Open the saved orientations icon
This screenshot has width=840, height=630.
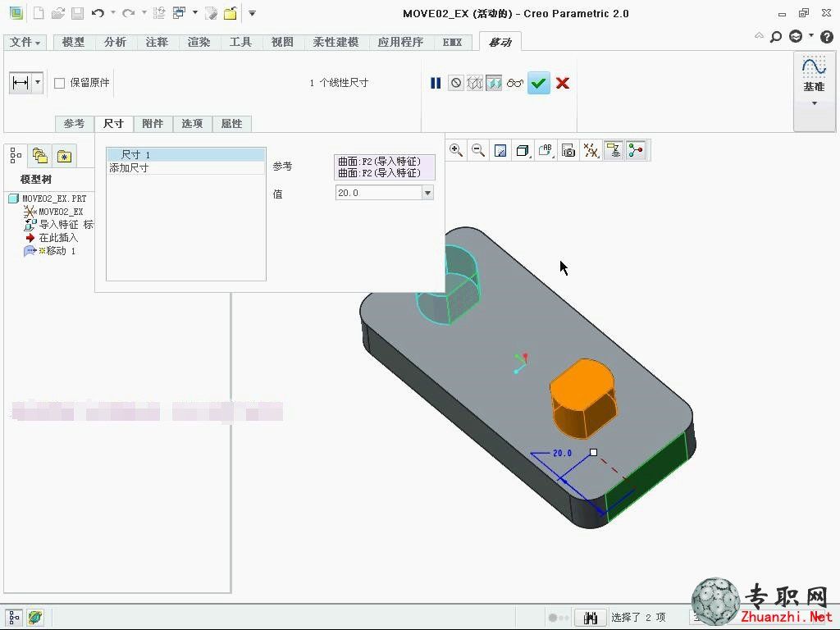pos(546,151)
